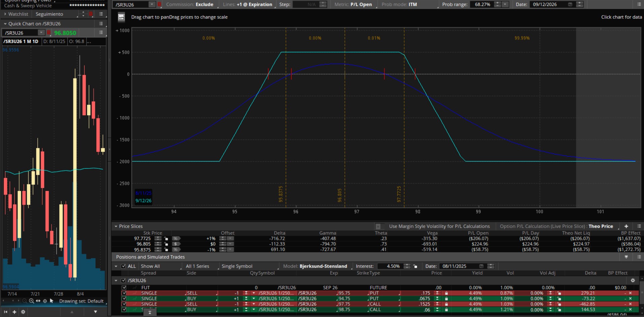Remove the 95.75 PUT simulated trade
644x317 pixels.
point(631,293)
